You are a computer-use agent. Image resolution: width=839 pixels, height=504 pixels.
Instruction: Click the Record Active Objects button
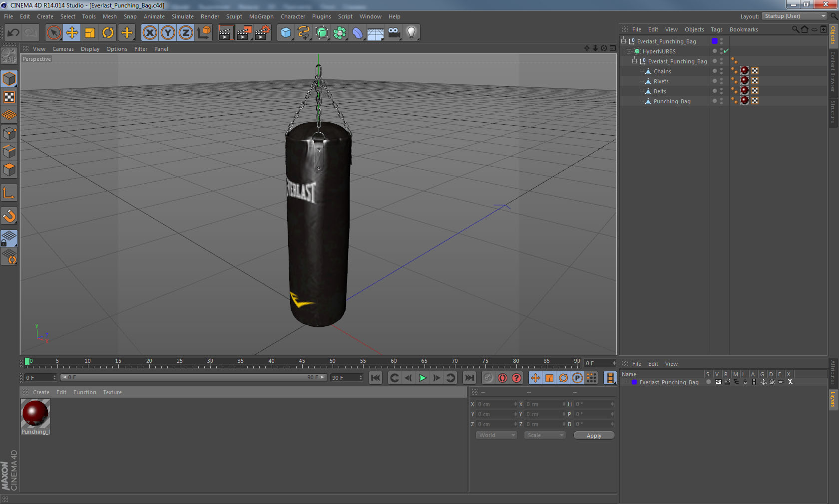click(488, 378)
